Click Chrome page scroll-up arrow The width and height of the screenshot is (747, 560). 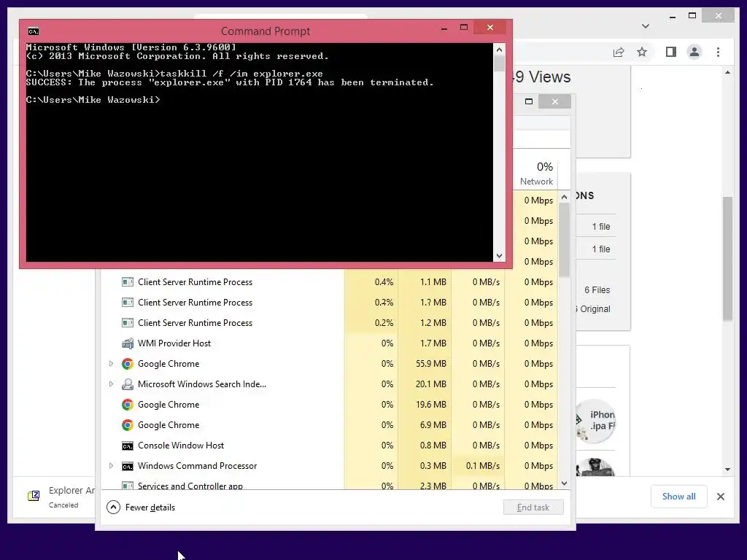coord(727,72)
